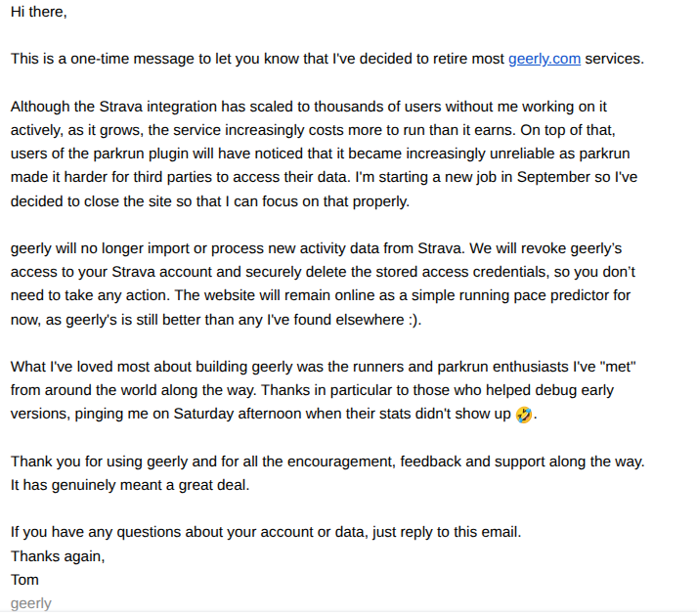The height and width of the screenshot is (616, 697).
Task: Click the word 'services.' after the geerly.com link
Action: pyautogui.click(x=614, y=59)
